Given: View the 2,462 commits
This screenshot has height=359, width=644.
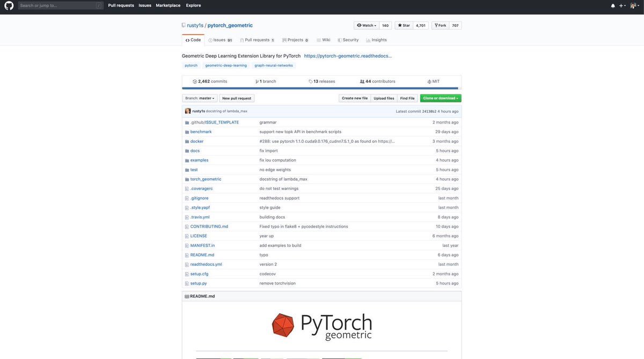Looking at the screenshot, I should pos(210,82).
